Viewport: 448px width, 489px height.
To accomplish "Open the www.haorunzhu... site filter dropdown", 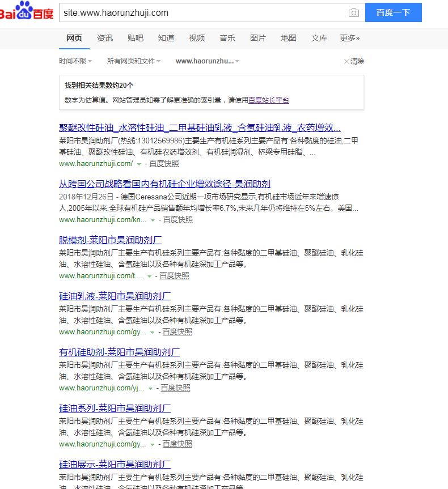I will click(x=208, y=61).
